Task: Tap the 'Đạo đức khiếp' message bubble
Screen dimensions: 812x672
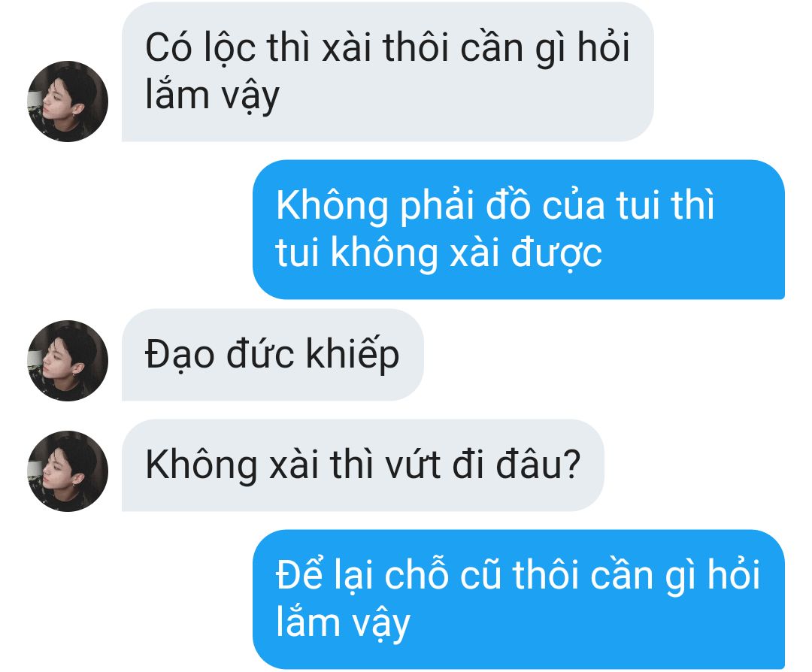Action: point(272,355)
